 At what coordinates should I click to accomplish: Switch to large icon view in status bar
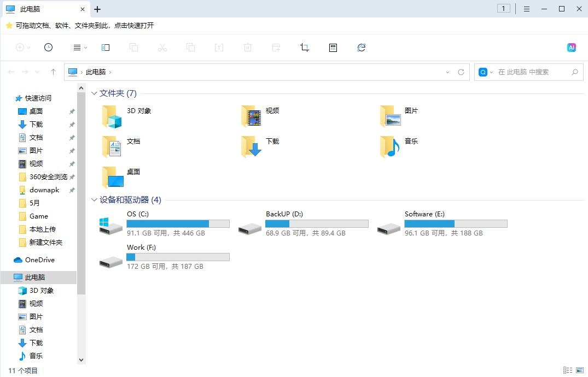coord(579,370)
